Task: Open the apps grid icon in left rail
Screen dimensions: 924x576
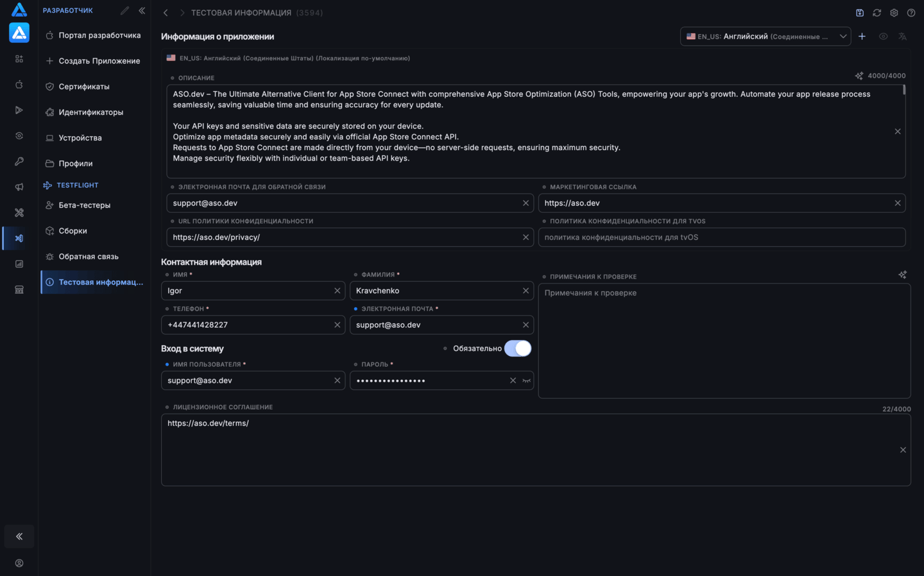Action: tap(19, 59)
